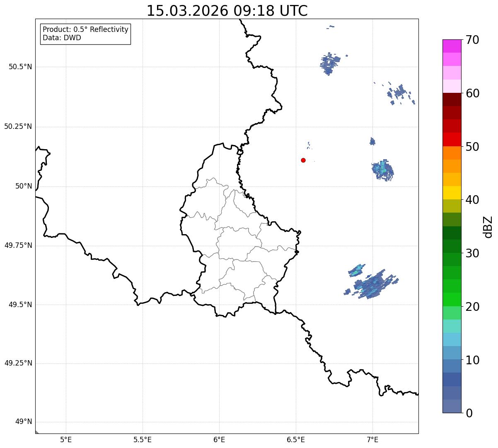Click the 'Data: DWD' text
The height and width of the screenshot is (448, 498).
(62, 38)
